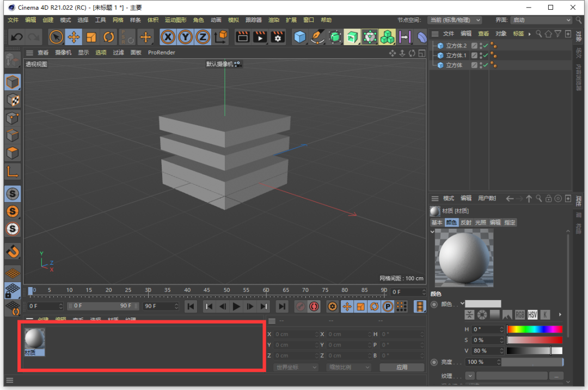Screen dimensions: 588x390
Task: Switch to the 反射 material tab
Action: [466, 222]
